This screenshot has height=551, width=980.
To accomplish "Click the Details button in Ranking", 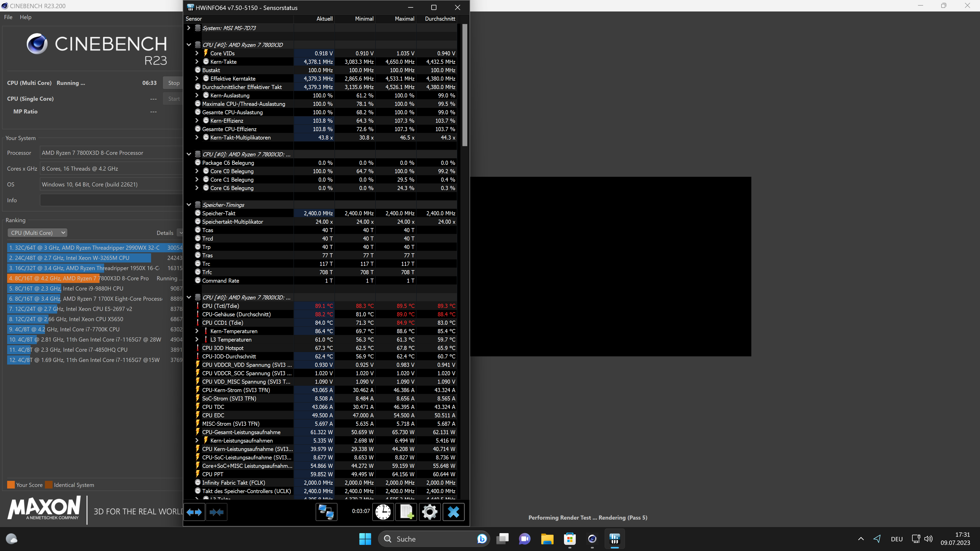I will pyautogui.click(x=165, y=233).
